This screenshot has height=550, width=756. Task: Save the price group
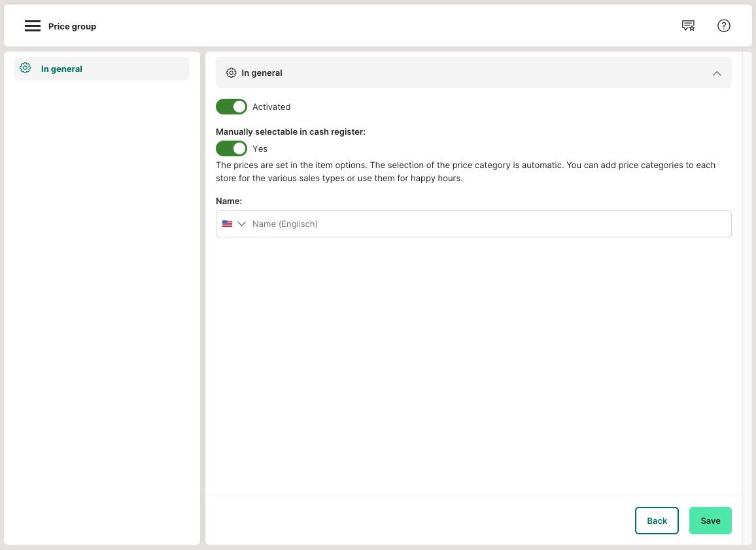(x=710, y=521)
